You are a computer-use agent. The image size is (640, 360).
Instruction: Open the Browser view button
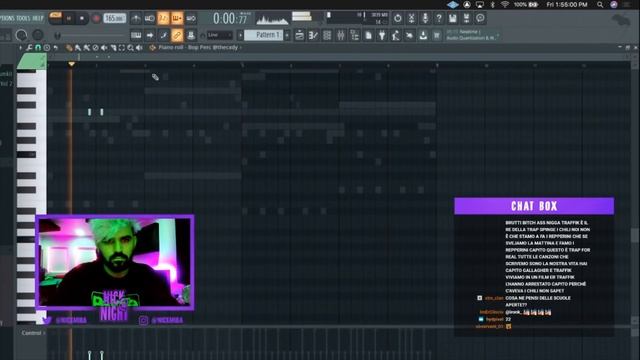point(355,36)
